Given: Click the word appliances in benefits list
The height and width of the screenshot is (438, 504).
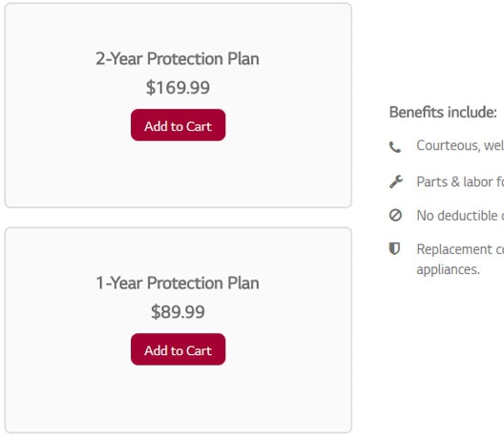Looking at the screenshot, I should click(448, 270).
